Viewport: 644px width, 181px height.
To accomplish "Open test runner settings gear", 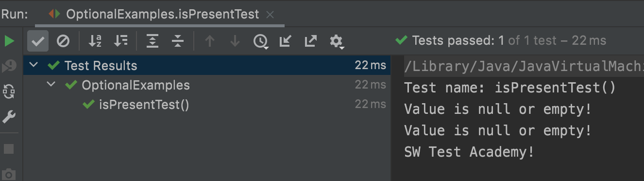I will 337,42.
